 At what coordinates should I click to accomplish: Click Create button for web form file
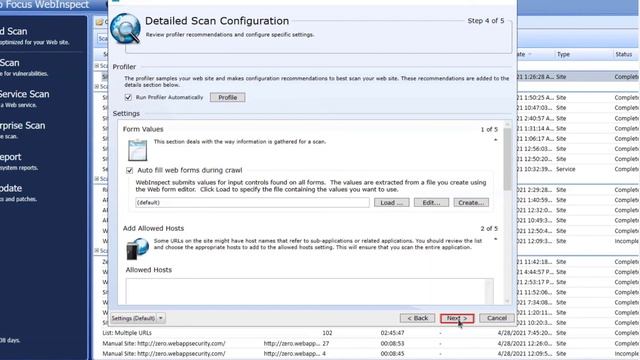[x=471, y=202]
